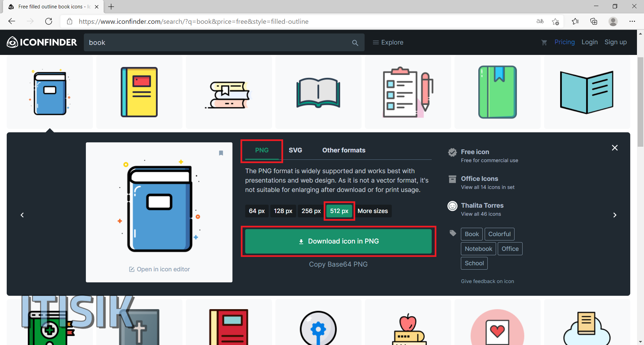Open the Explore menu

pyautogui.click(x=388, y=43)
